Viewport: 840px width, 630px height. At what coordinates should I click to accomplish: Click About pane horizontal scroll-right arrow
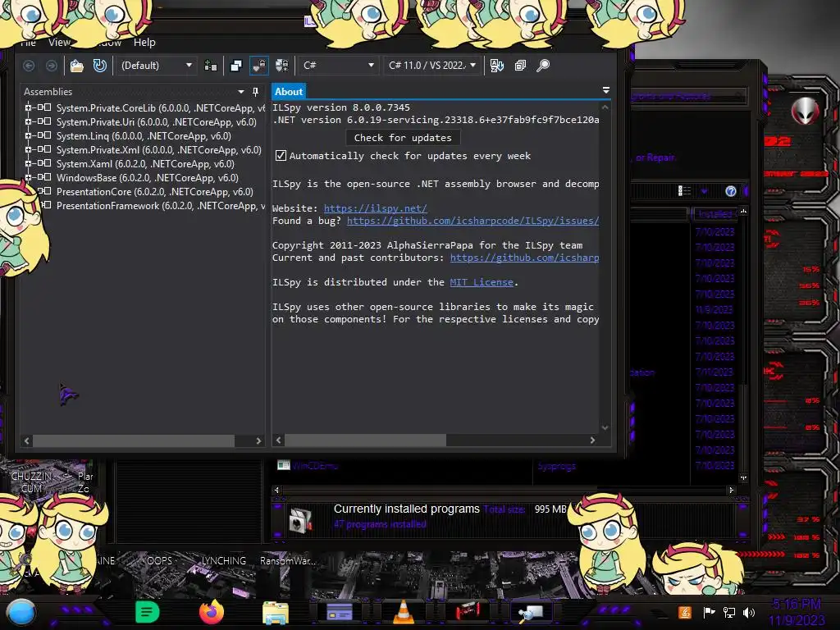pos(592,441)
